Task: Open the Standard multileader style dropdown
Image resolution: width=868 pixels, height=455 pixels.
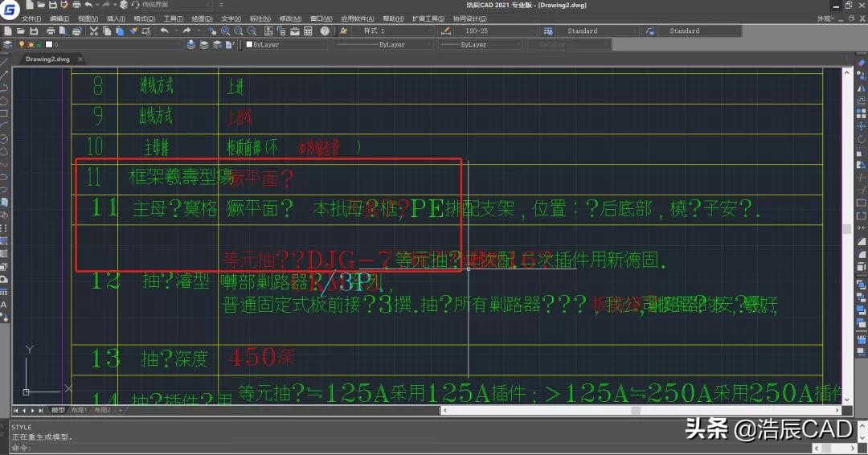Action: pyautogui.click(x=700, y=31)
